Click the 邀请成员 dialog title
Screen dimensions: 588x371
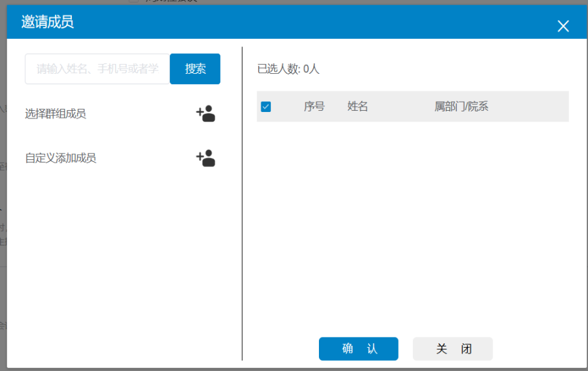click(x=47, y=22)
